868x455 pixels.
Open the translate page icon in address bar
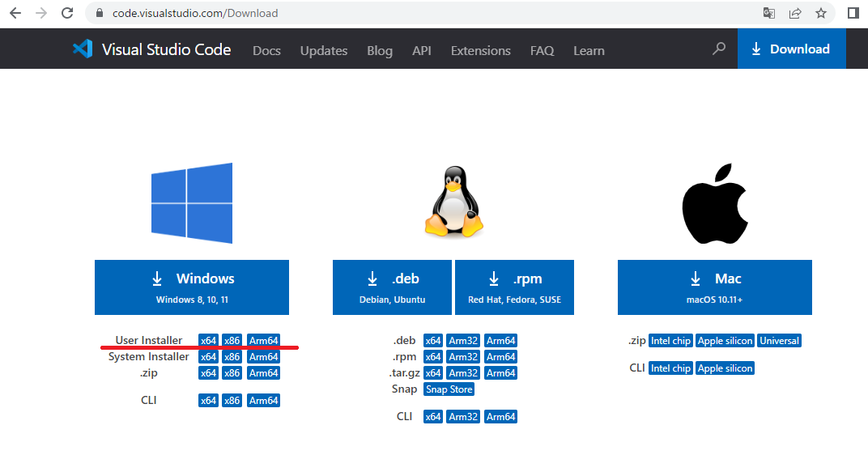tap(769, 13)
